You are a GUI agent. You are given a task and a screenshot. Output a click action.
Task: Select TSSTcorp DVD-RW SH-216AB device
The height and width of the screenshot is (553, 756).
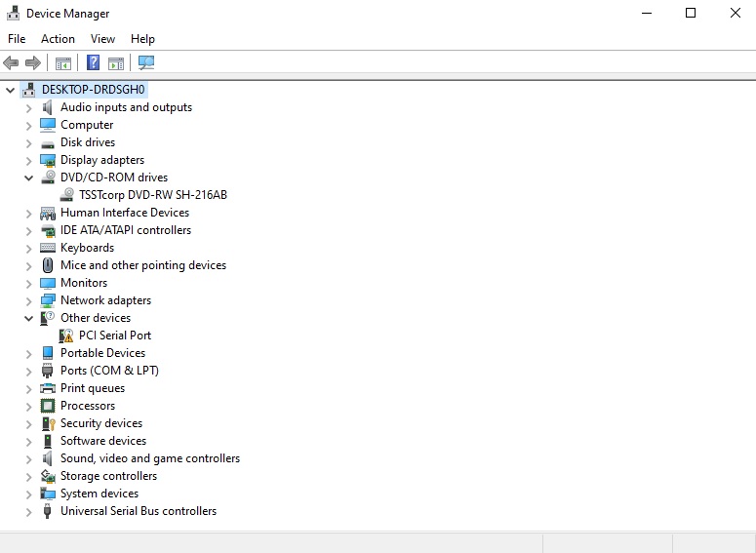tap(153, 195)
